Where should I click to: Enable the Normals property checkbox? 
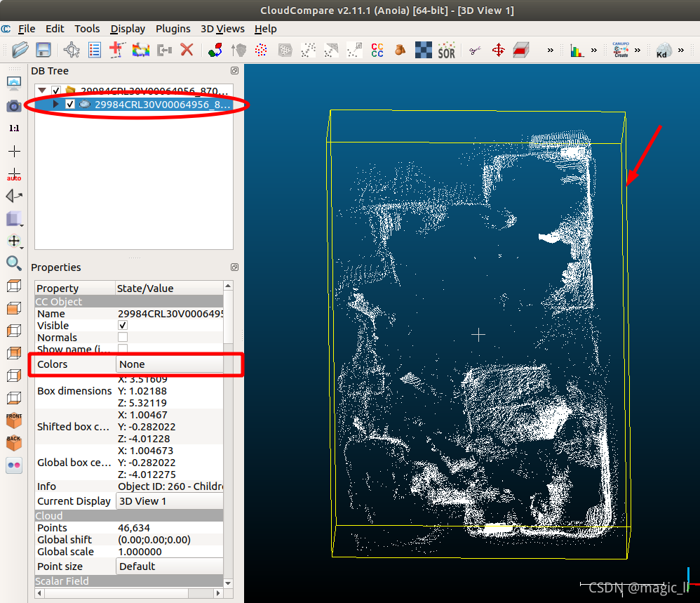click(x=122, y=337)
